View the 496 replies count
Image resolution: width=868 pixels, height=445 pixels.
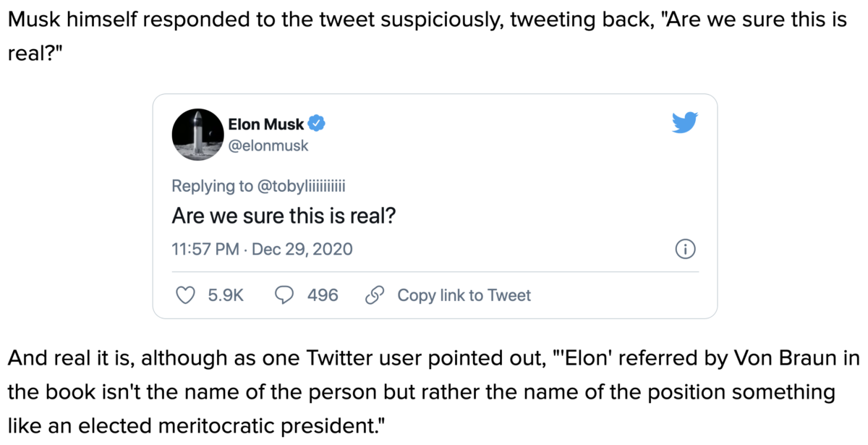(x=323, y=295)
